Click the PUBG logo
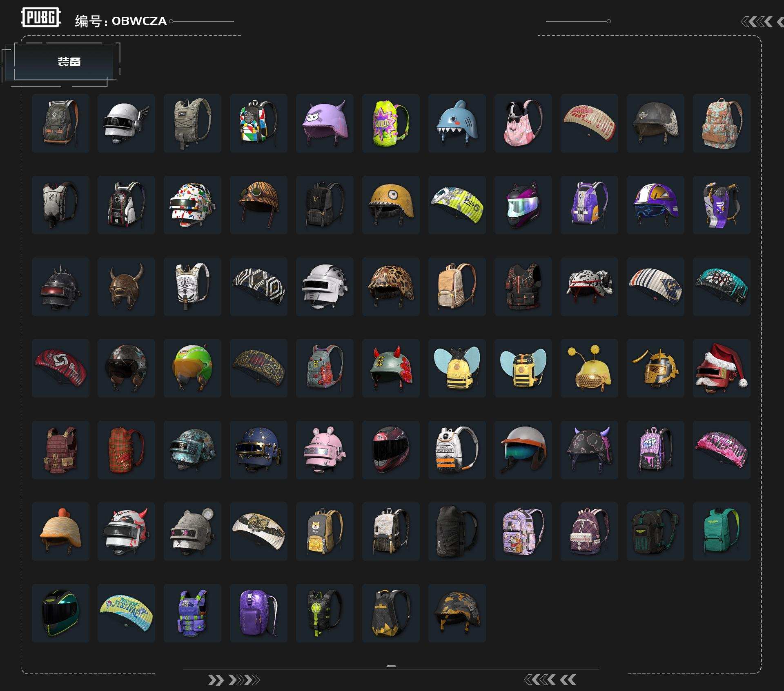784x691 pixels. 41,18
